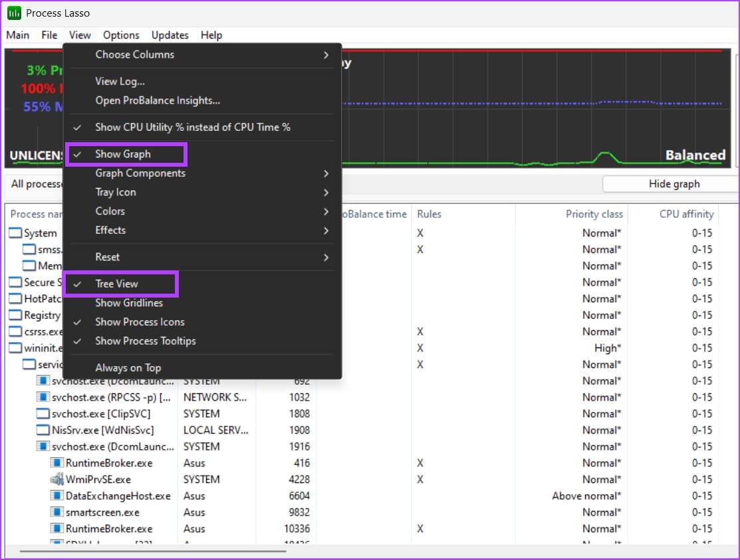Click the DataExchangeHost.exe process icon
Viewport: 740px width, 560px height.
click(57, 496)
